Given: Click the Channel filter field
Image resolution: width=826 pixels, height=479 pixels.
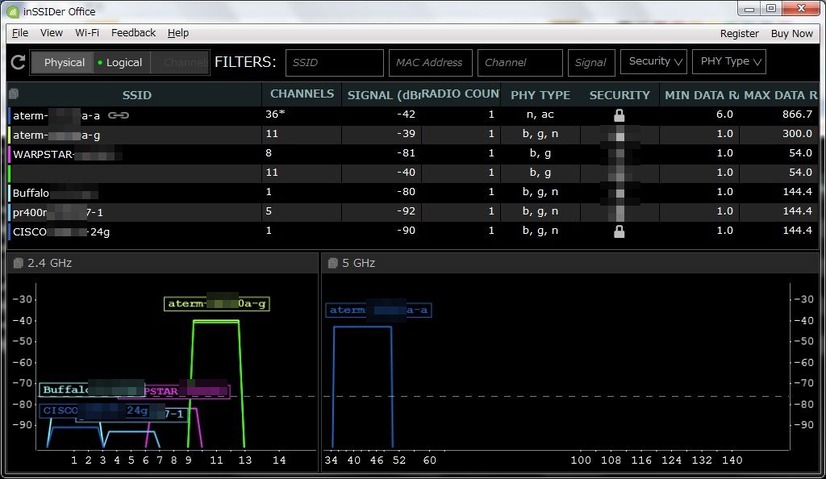Looking at the screenshot, I should [520, 63].
